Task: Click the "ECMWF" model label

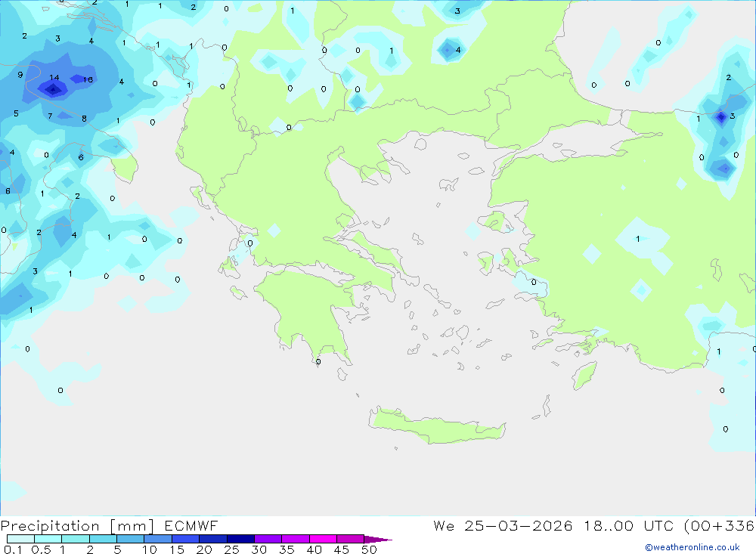Action: tap(191, 526)
